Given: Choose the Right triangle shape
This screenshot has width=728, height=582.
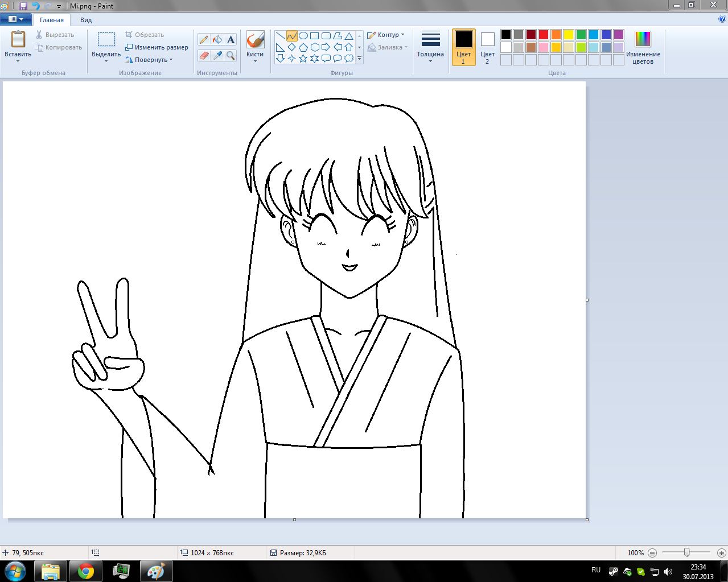Looking at the screenshot, I should (280, 47).
